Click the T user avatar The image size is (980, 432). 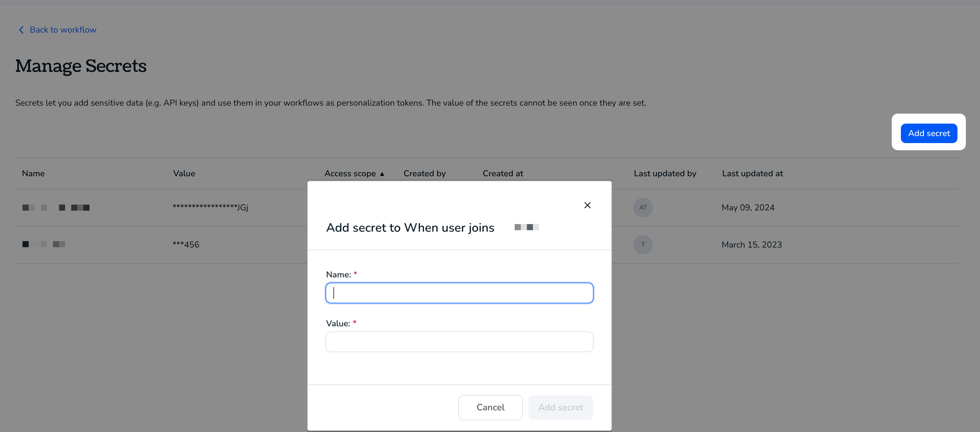coord(643,244)
